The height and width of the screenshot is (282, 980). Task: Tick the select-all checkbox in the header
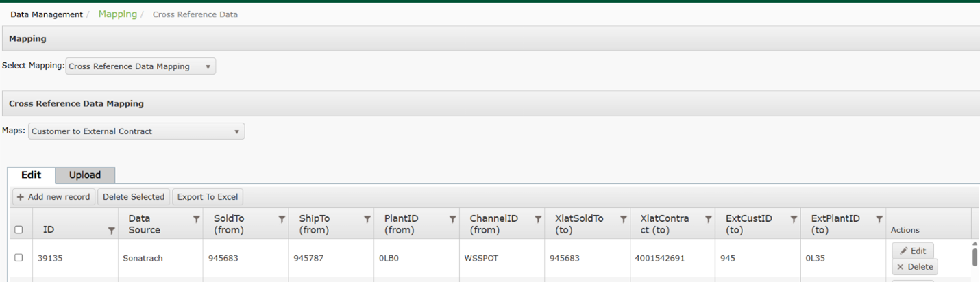pos(19,230)
